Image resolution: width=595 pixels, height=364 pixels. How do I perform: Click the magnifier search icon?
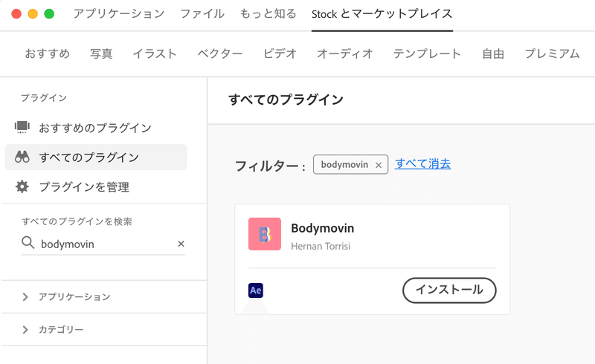(28, 242)
